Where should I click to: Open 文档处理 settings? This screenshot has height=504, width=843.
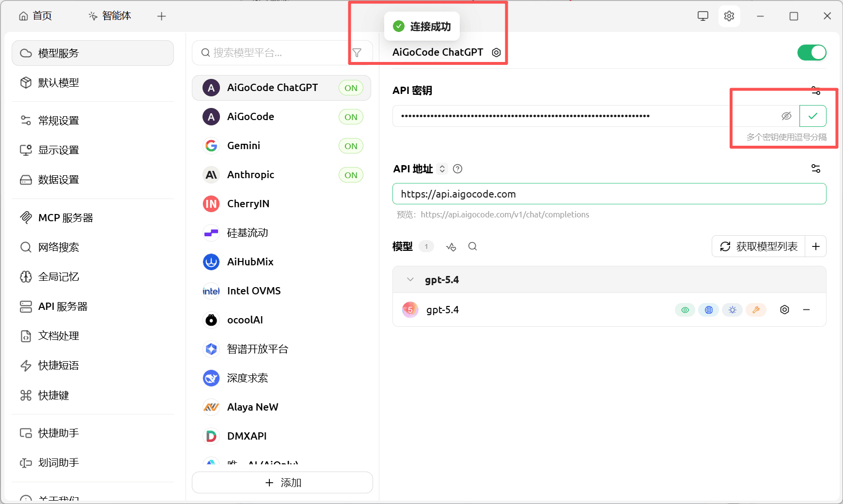pyautogui.click(x=93, y=336)
